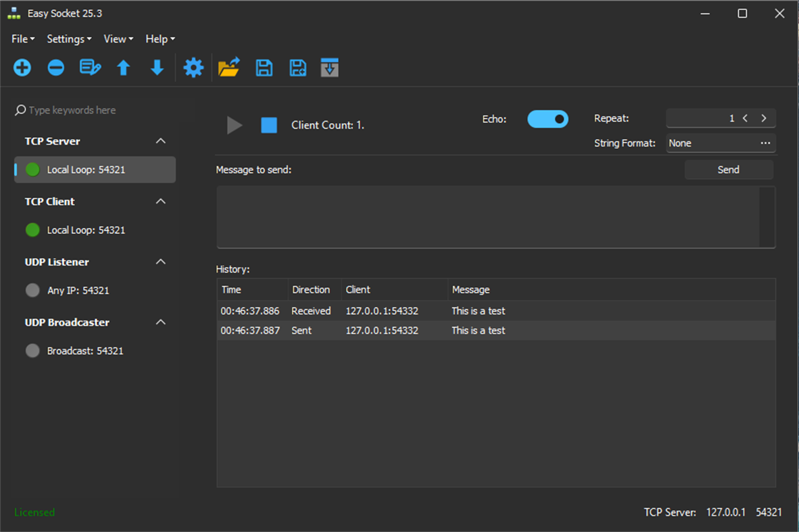
Task: Click the Direction column header
Action: [314, 289]
